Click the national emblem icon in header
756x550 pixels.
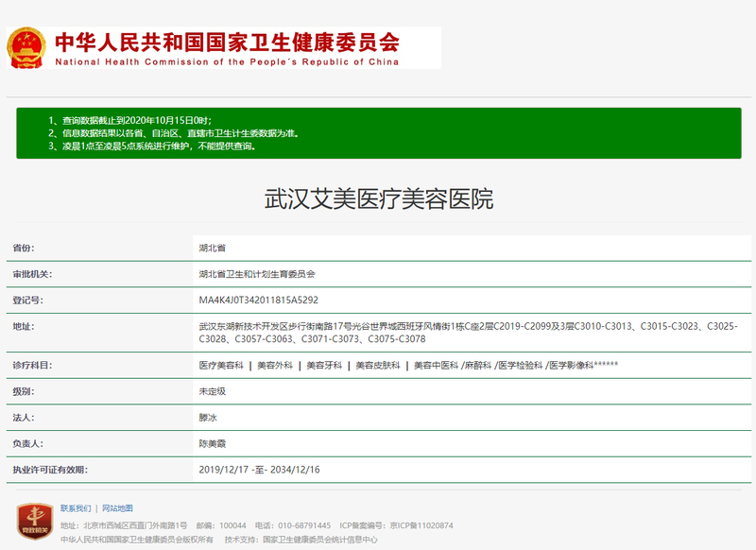coord(27,47)
